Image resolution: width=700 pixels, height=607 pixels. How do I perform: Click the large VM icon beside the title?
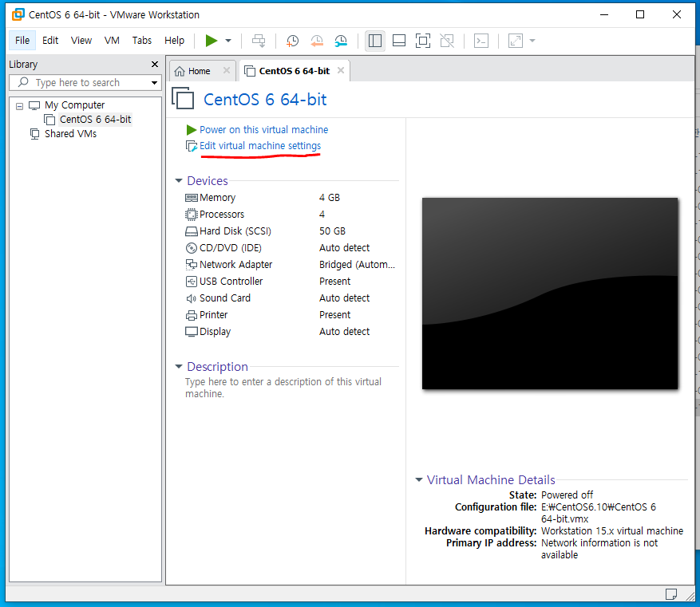pos(183,98)
